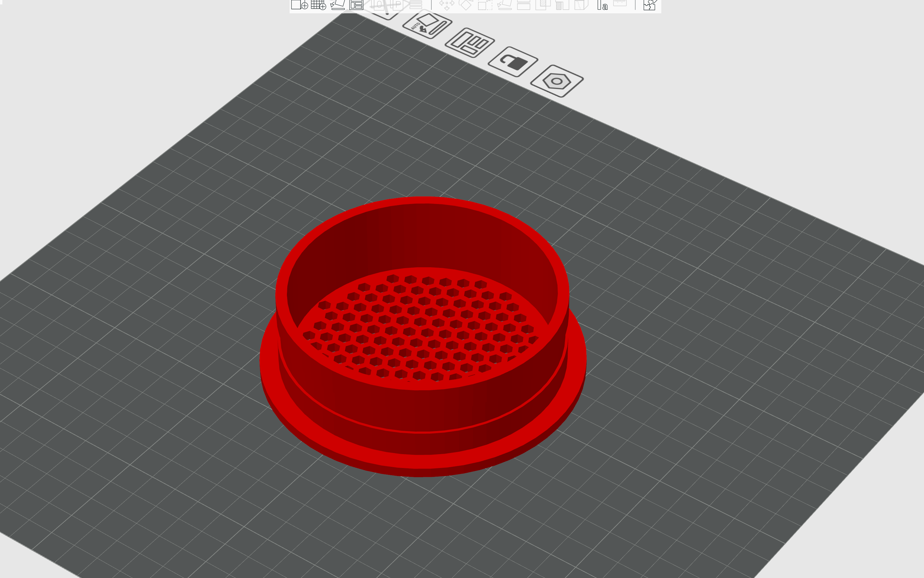Select the Cut tool icon
This screenshot has width=924, height=578.
524,5
